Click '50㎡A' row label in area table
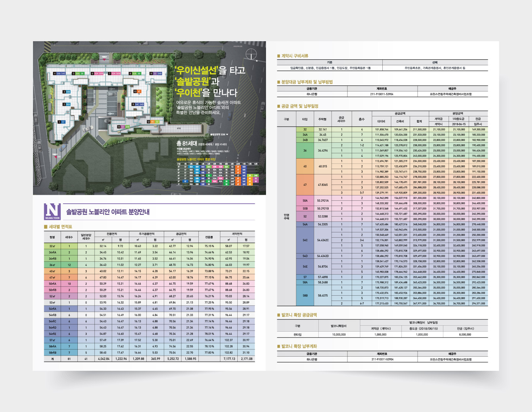Viewport: 532px width, 412px height. (x=52, y=284)
